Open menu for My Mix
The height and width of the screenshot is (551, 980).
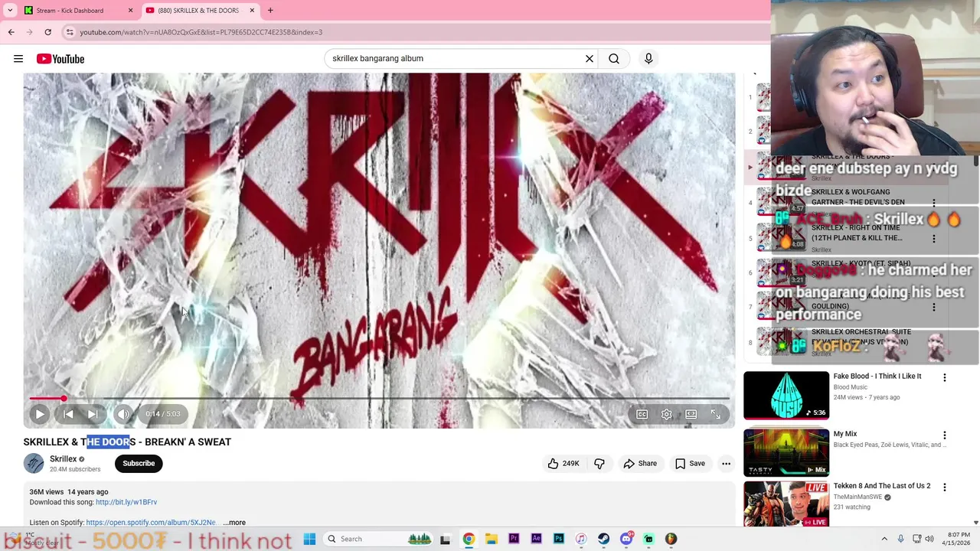click(945, 435)
